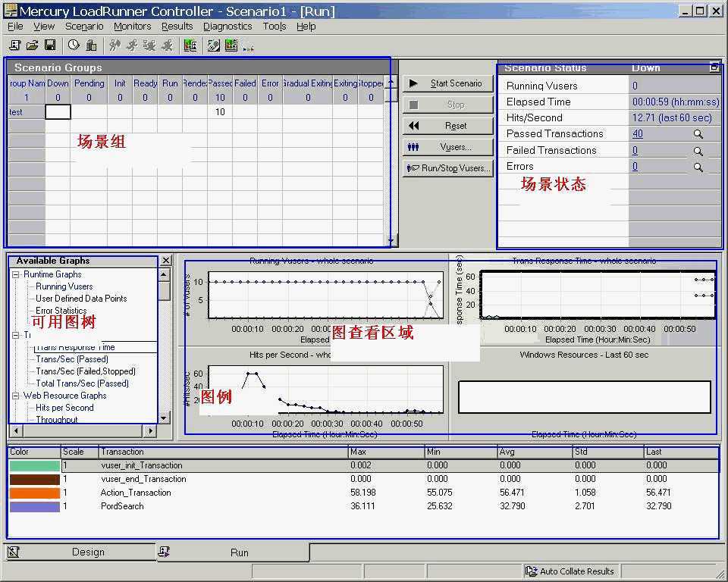Click magnifier icon next to Passed Transactions
This screenshot has height=582, width=728.
698,134
